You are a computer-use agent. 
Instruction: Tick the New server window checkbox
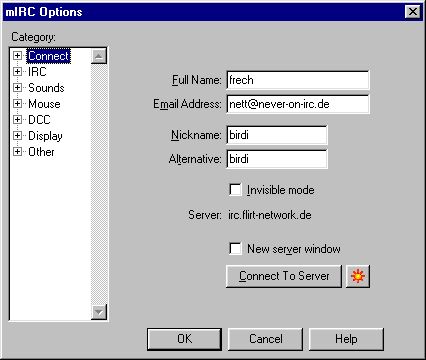(235, 249)
